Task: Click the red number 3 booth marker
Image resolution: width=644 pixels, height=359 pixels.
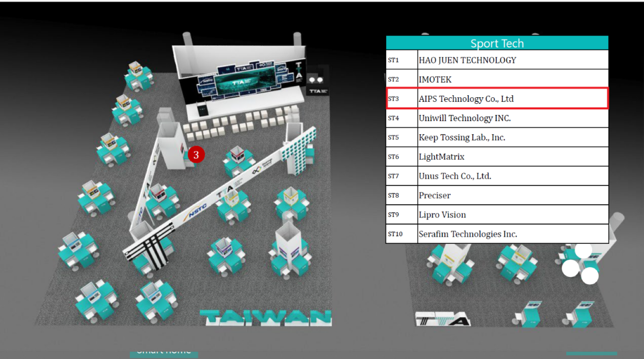Action: [196, 155]
